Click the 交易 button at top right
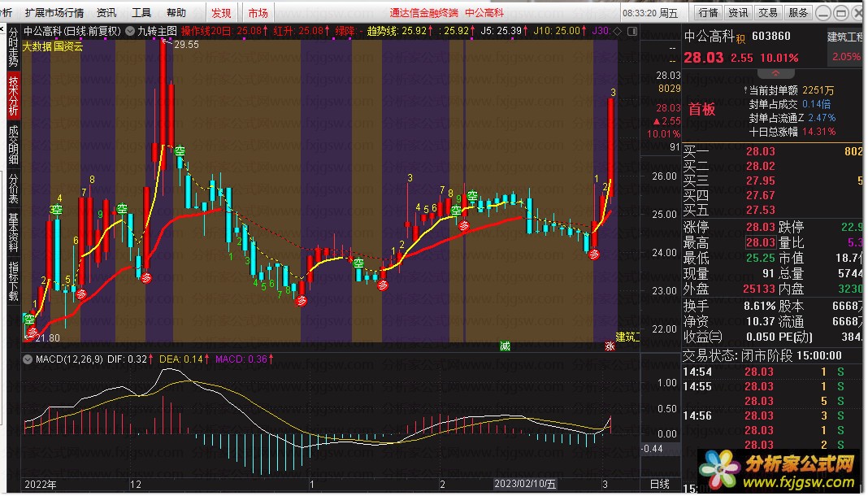 click(768, 12)
